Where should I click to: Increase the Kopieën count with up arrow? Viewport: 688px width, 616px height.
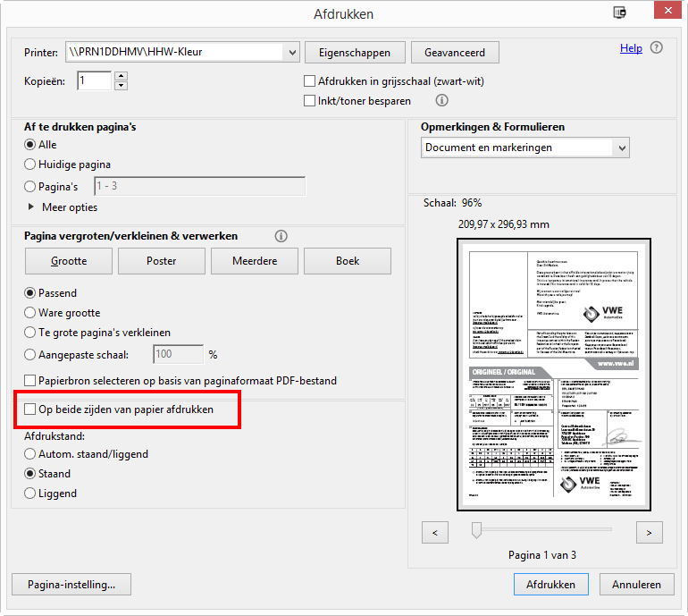click(x=122, y=76)
